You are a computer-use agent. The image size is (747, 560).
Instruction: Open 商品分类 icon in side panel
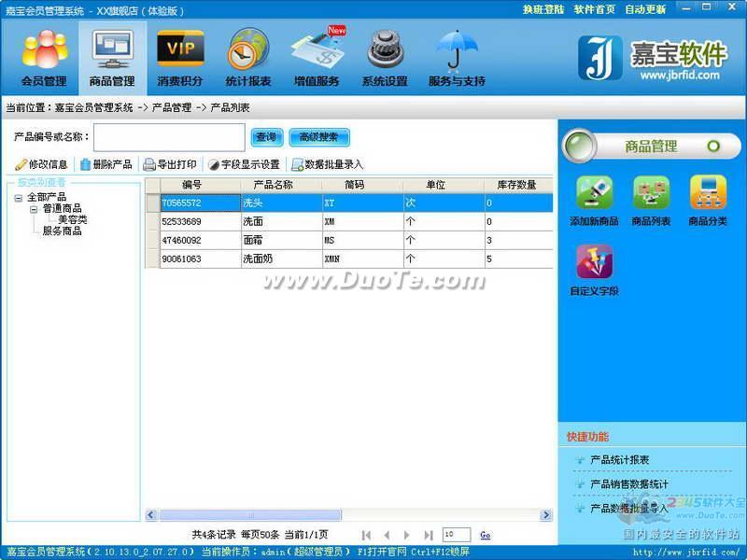(x=708, y=201)
